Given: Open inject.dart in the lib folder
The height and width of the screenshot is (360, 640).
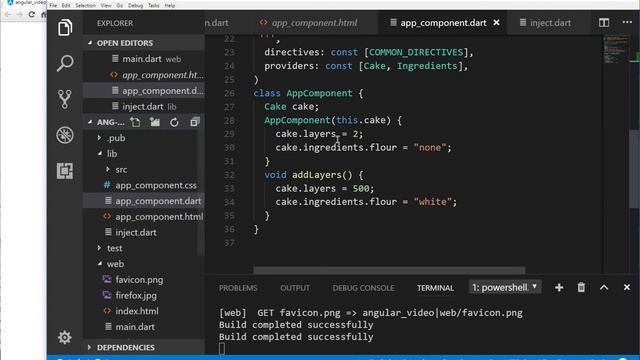Looking at the screenshot, I should pyautogui.click(x=144, y=232).
